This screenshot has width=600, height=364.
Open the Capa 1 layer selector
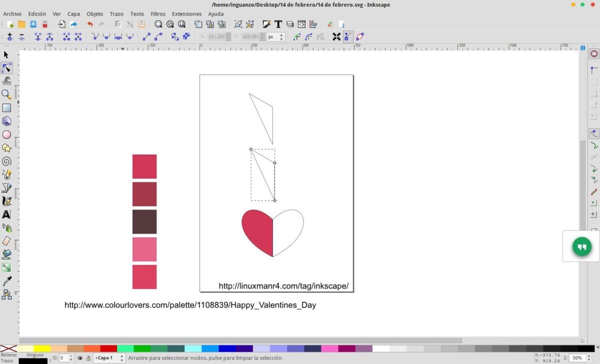pyautogui.click(x=106, y=358)
